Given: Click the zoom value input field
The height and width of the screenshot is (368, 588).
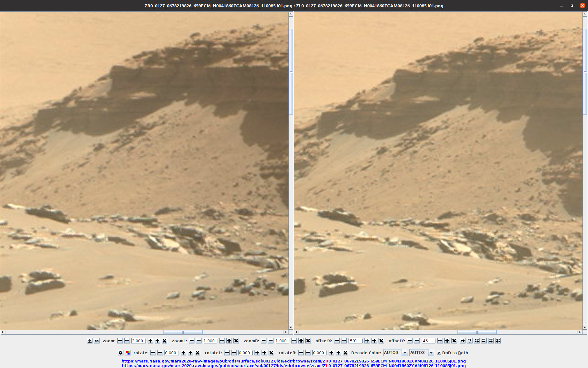Looking at the screenshot, I should click(x=138, y=341).
